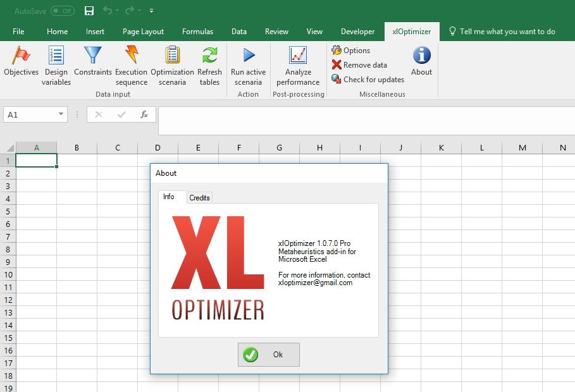Switch to the View tab
The width and height of the screenshot is (575, 392).
(x=314, y=32)
